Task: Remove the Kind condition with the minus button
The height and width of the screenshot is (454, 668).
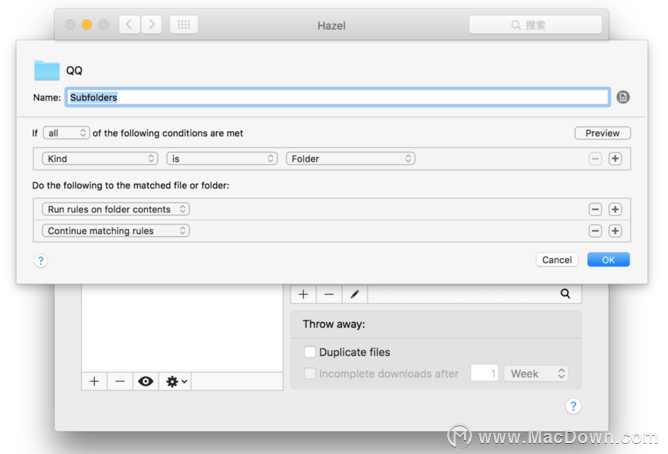Action: [595, 159]
